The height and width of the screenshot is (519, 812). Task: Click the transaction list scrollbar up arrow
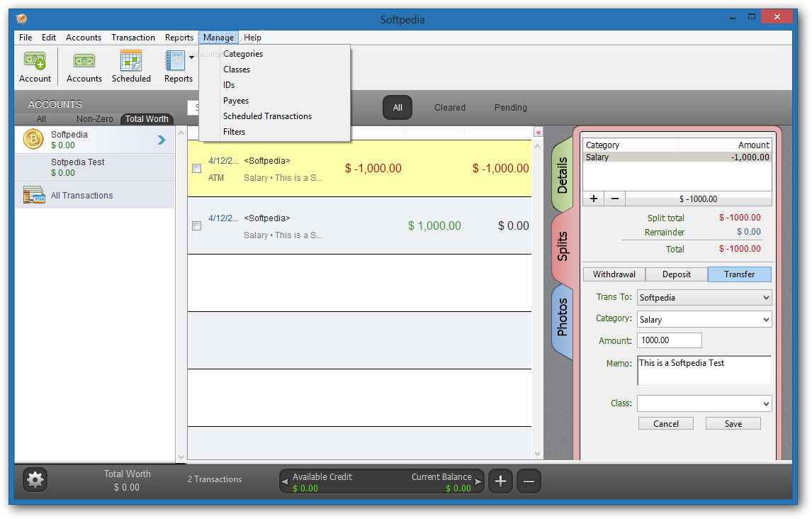(538, 146)
